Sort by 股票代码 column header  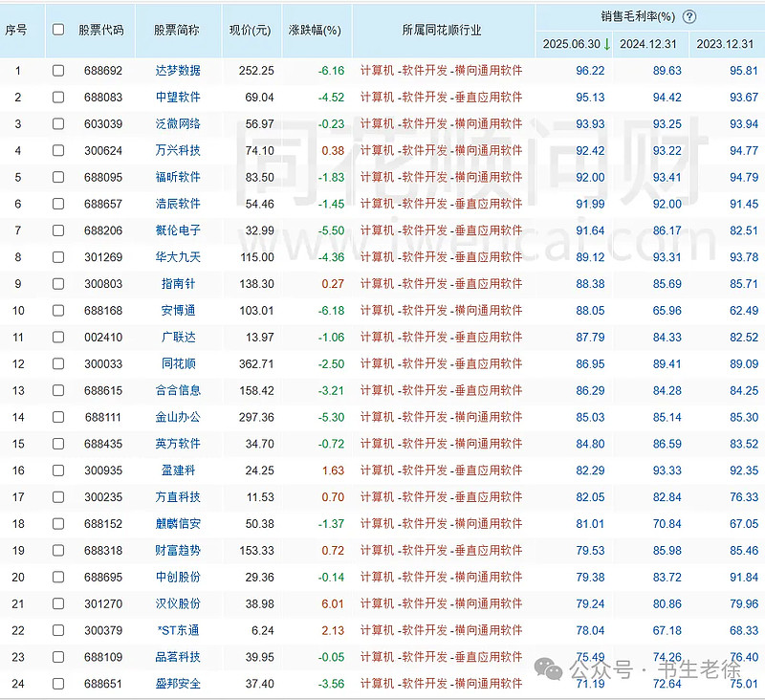(101, 31)
